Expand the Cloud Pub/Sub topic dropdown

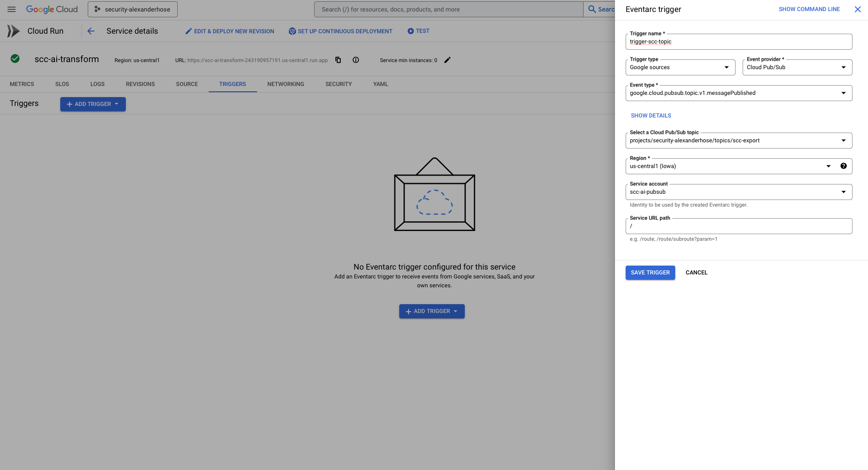(x=739, y=141)
